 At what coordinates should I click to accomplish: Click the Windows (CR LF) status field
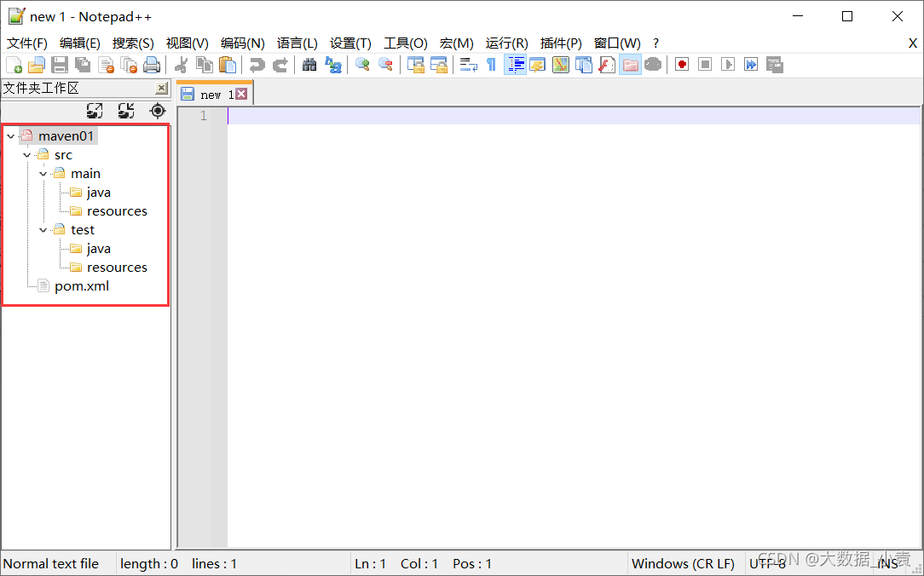click(684, 563)
